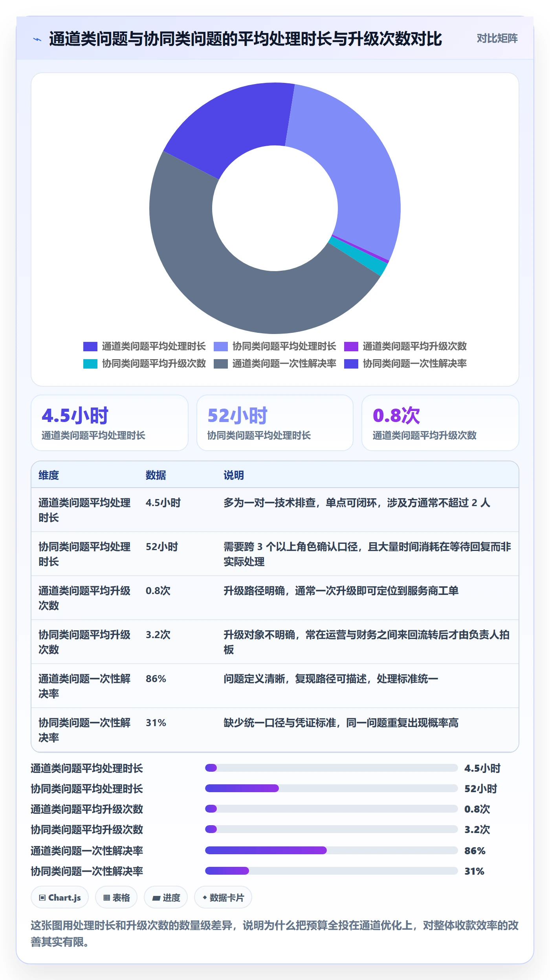Click the 说明 column header
Image resolution: width=550 pixels, height=980 pixels.
pos(234,475)
